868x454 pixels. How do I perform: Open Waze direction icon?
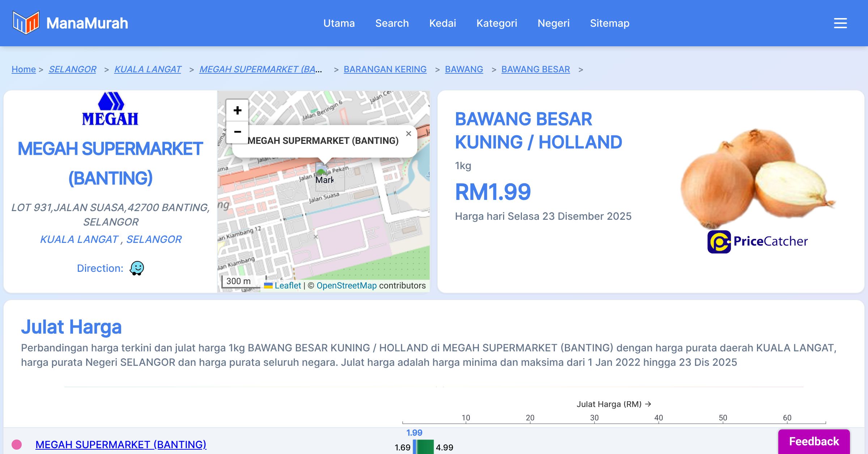pyautogui.click(x=137, y=268)
